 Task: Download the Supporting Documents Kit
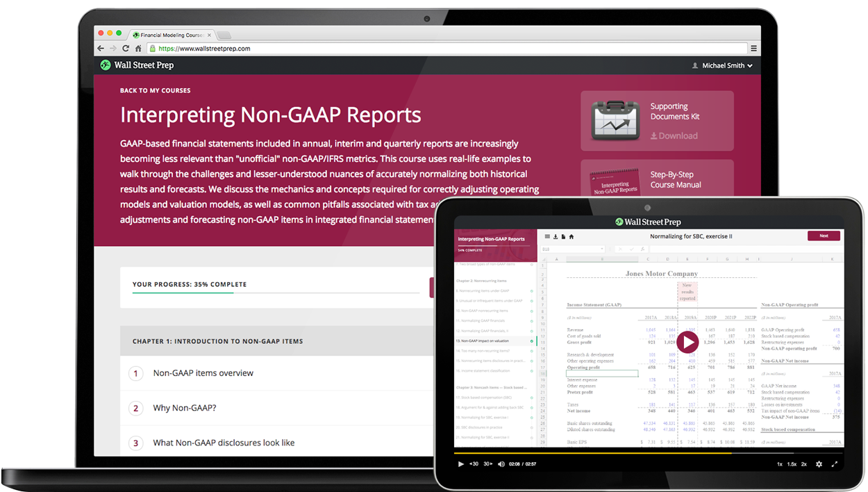674,136
